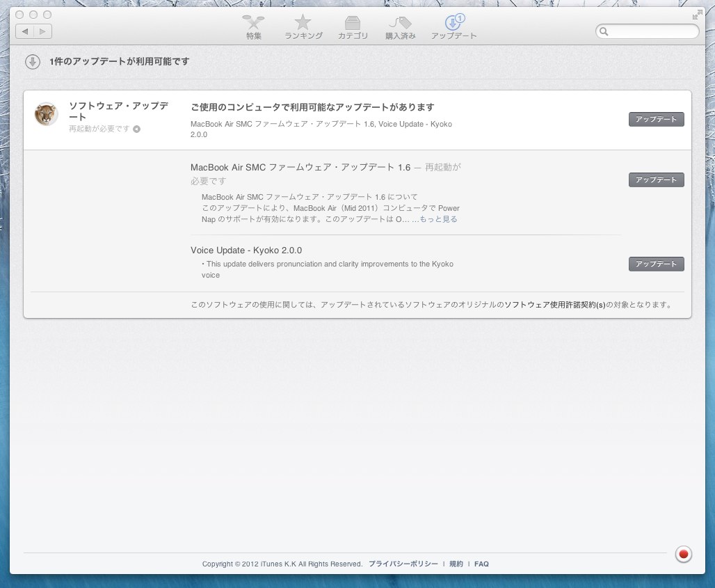The height and width of the screenshot is (588, 715).
Task: Click the MacBook Air SMC ファームウェア heading
Action: point(300,168)
